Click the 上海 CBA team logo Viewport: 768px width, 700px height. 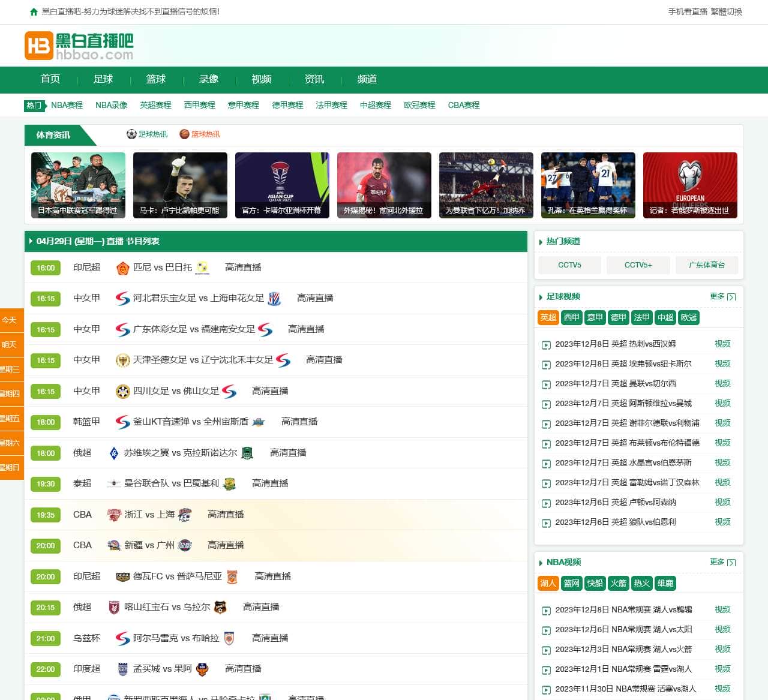(x=185, y=515)
